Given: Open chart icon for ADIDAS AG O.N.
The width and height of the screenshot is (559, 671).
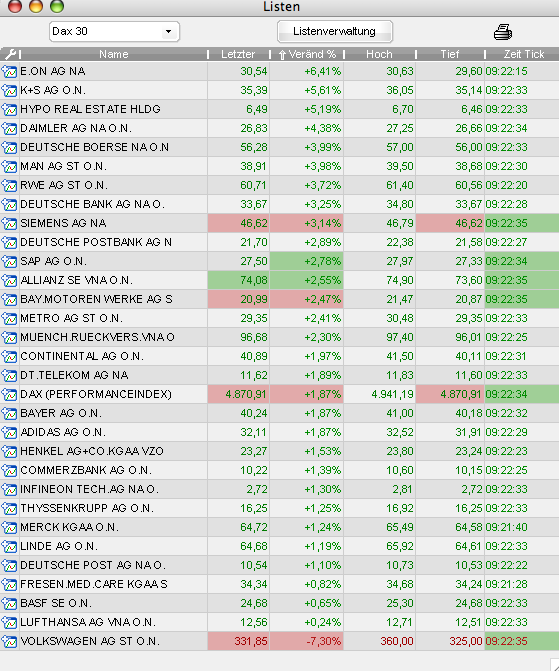Looking at the screenshot, I should point(9,432).
